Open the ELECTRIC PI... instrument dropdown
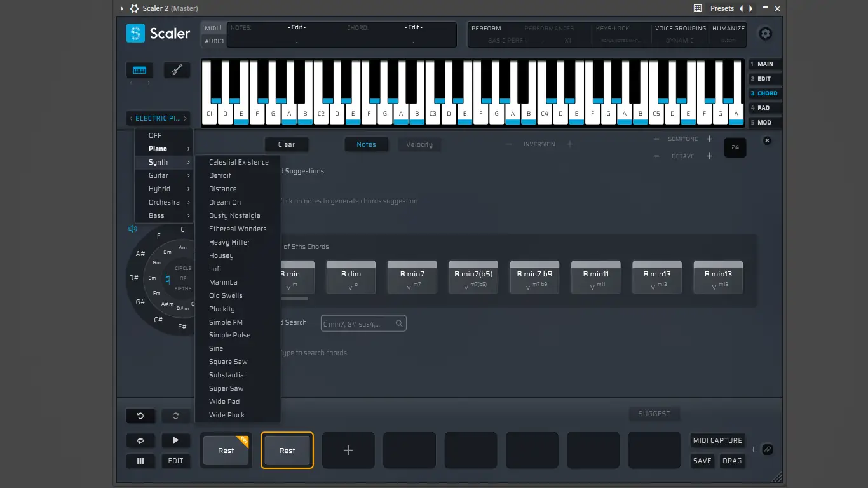The width and height of the screenshot is (868, 488). (x=159, y=118)
